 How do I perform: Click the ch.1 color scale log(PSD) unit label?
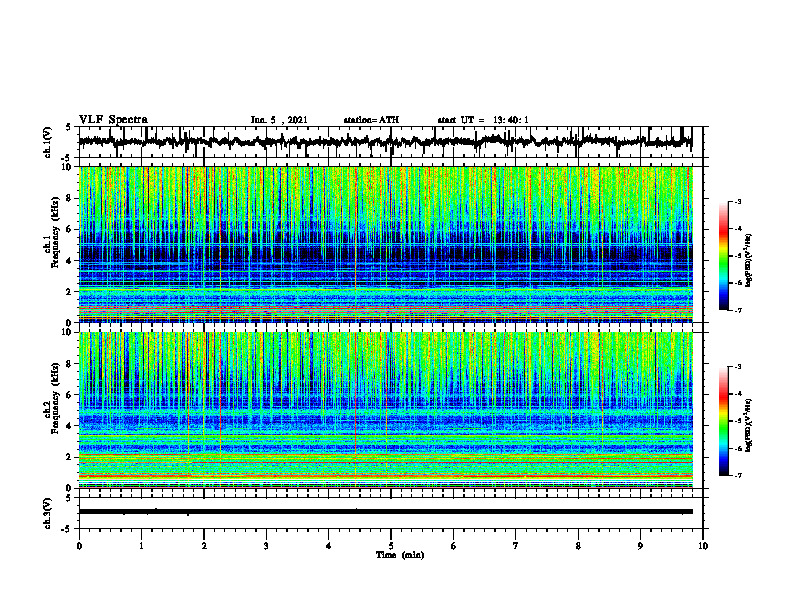(x=748, y=260)
